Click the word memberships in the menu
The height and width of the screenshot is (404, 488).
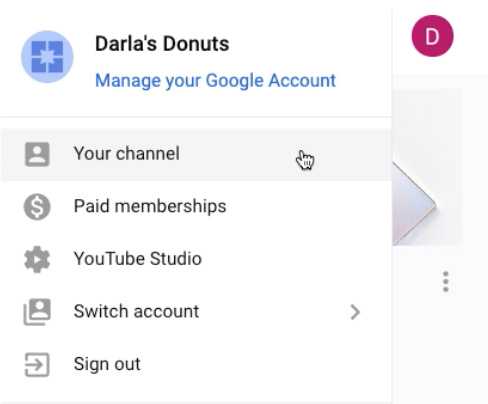[x=170, y=206]
